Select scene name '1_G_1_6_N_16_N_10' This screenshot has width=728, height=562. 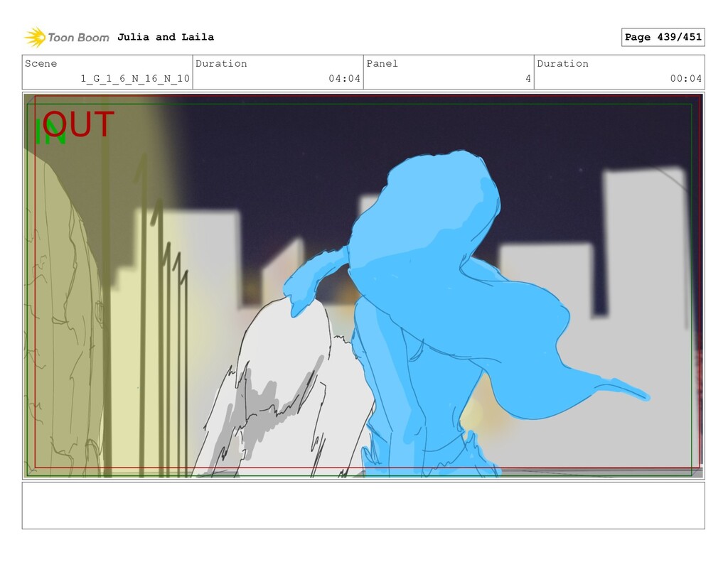coord(135,78)
